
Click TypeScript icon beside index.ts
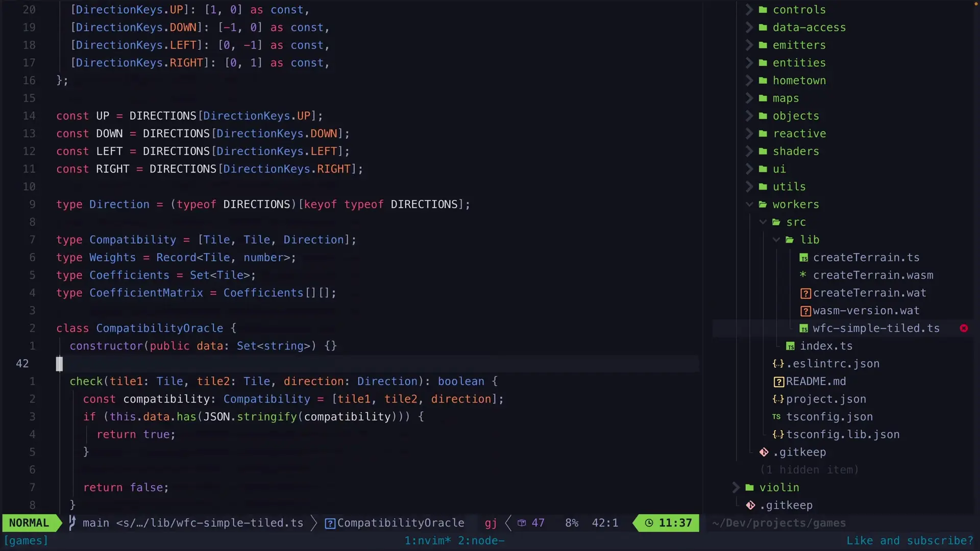pyautogui.click(x=790, y=346)
